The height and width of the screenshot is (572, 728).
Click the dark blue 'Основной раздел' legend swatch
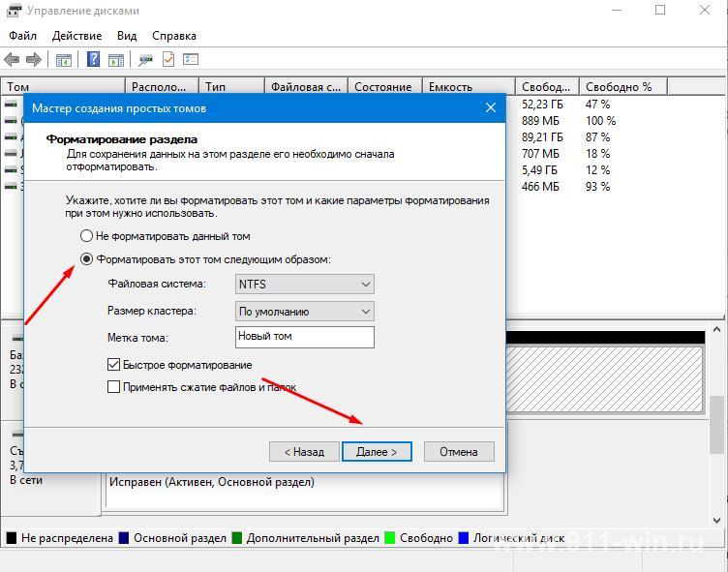point(124,538)
